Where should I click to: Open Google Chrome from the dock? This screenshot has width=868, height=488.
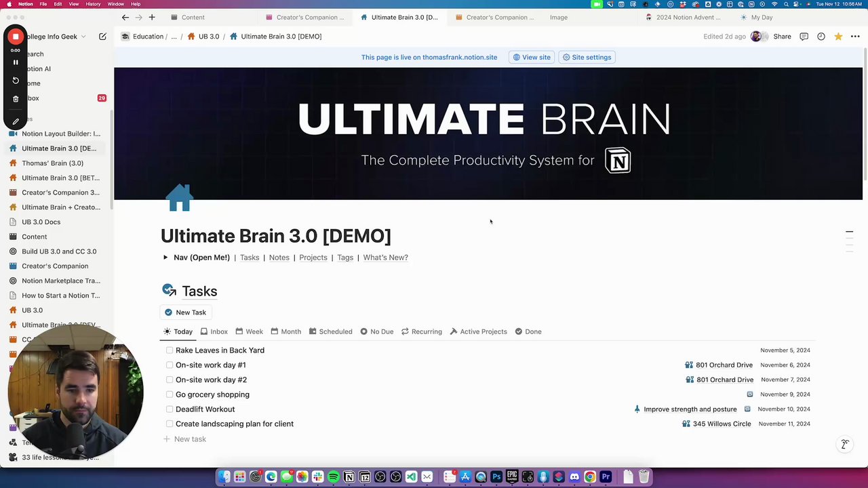[590, 477]
